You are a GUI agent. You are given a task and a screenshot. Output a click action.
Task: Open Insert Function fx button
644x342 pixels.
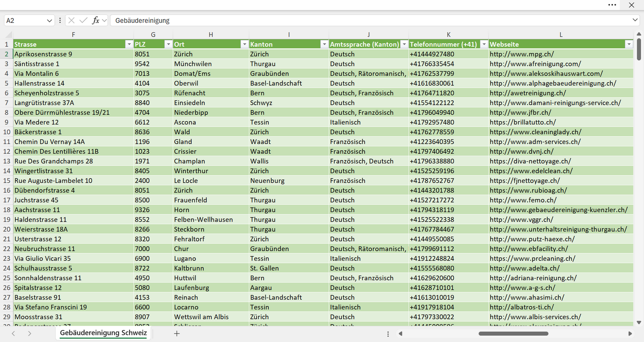coord(95,21)
